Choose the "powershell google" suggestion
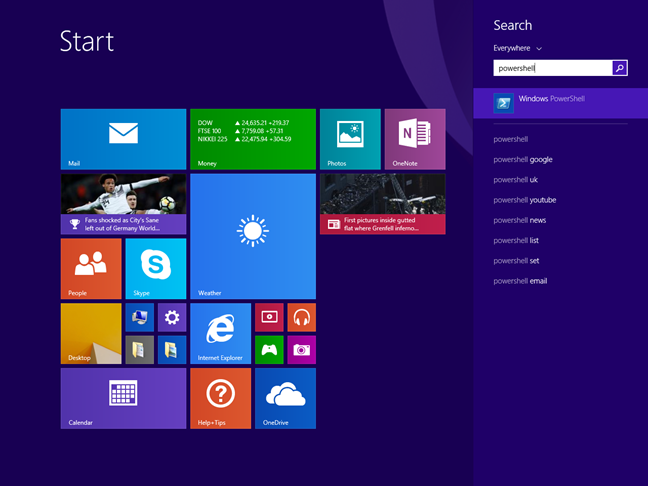 click(x=523, y=159)
